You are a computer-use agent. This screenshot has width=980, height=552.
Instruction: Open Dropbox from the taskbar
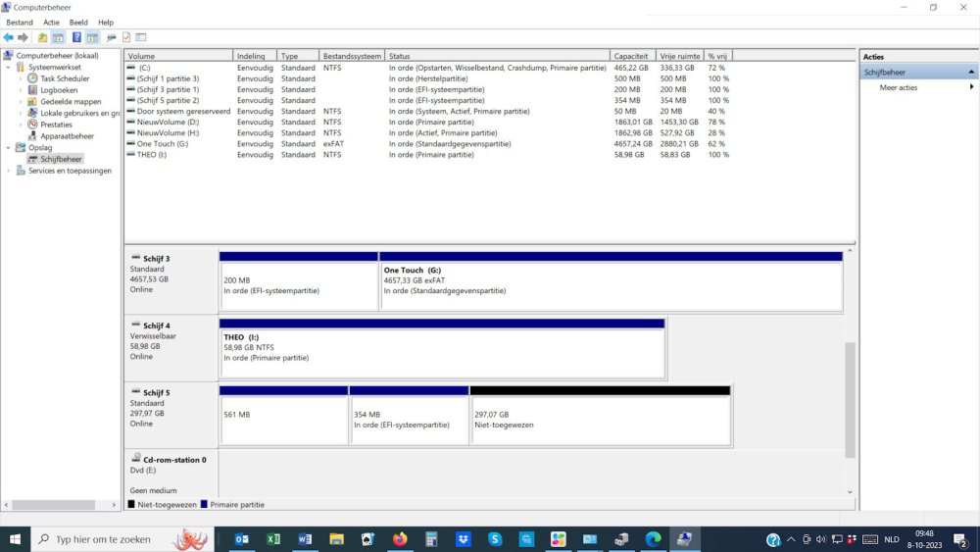tap(464, 539)
